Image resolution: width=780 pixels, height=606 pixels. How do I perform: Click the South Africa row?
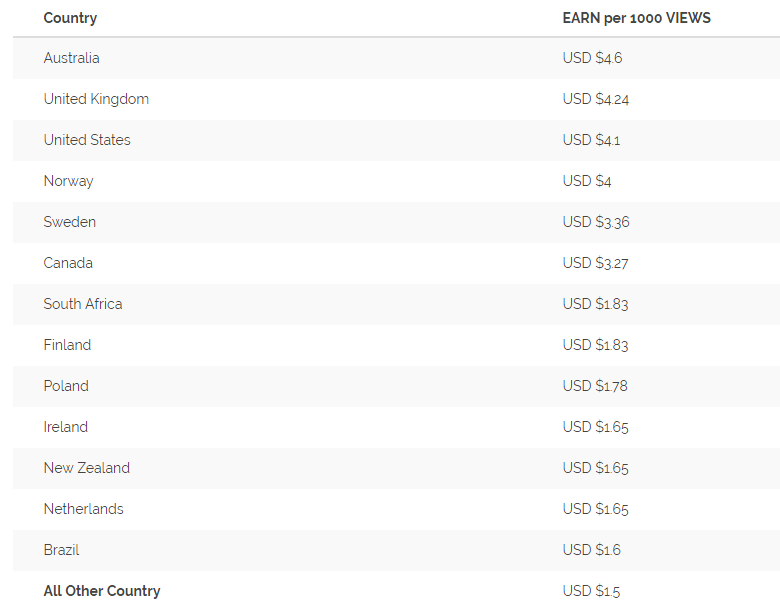396,304
